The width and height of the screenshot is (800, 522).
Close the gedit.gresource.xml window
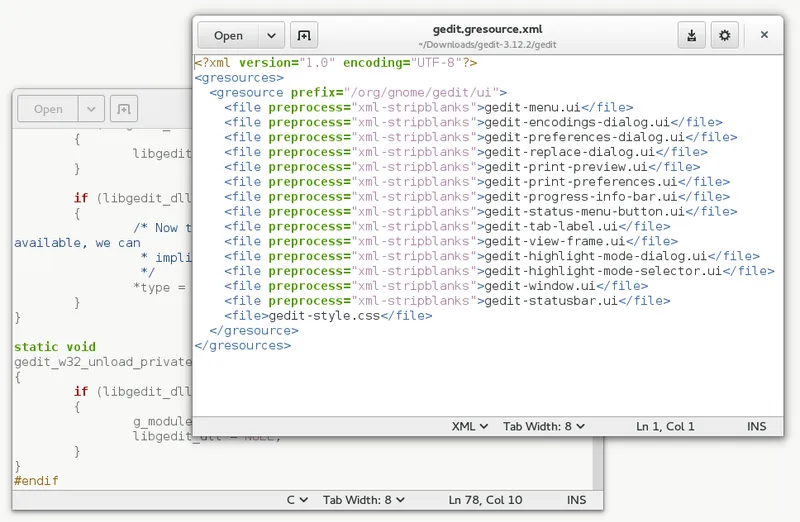[x=764, y=35]
